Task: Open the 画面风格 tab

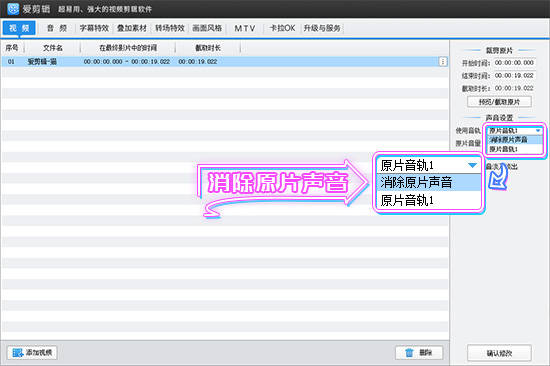Action: point(207,28)
